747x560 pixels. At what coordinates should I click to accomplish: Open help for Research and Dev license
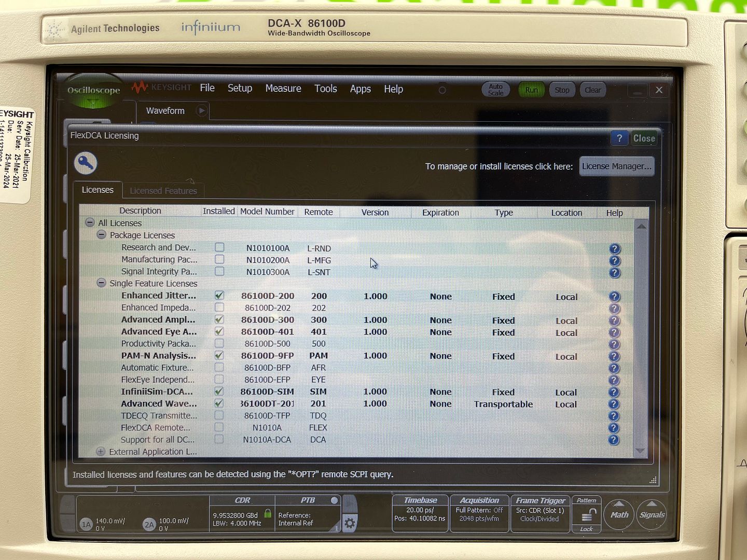coord(615,249)
